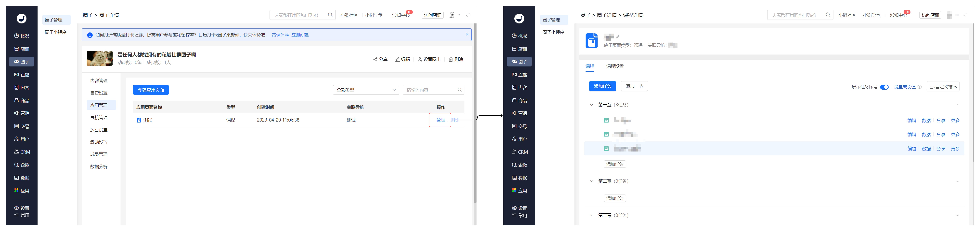This screenshot has height=231, width=980.
Task: Click 设置圈主 in the circle header
Action: coord(429,59)
